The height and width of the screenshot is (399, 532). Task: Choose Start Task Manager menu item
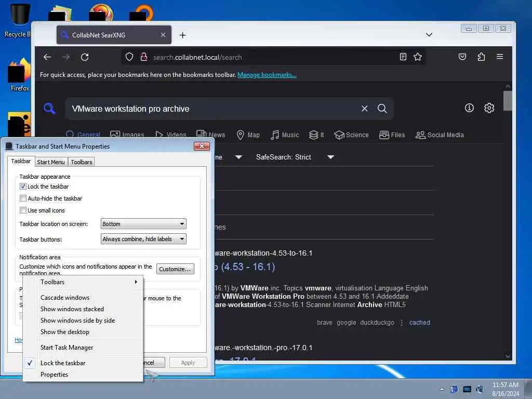click(83, 348)
